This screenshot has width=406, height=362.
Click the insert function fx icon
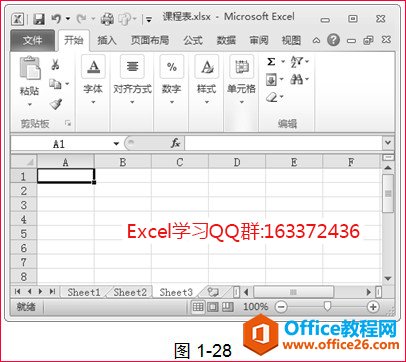coord(175,143)
